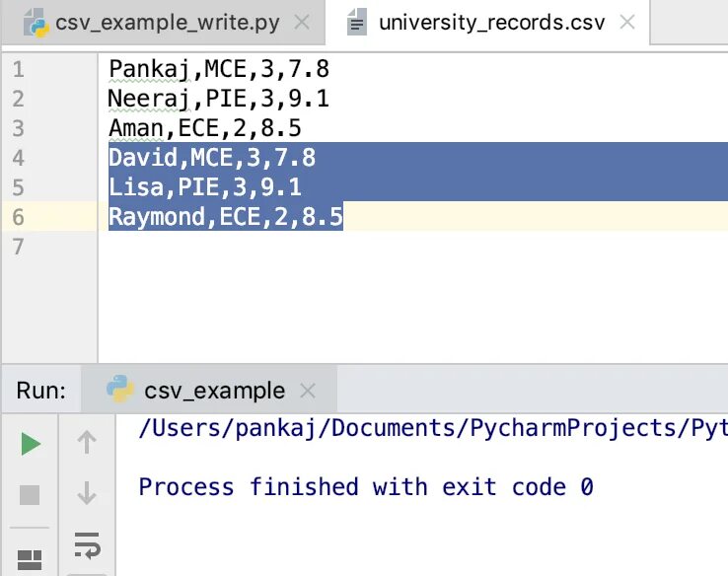Open the csv_example run configuration tab

[214, 391]
